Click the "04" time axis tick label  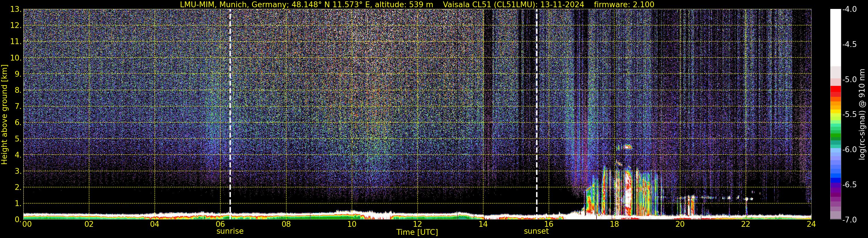(x=155, y=224)
